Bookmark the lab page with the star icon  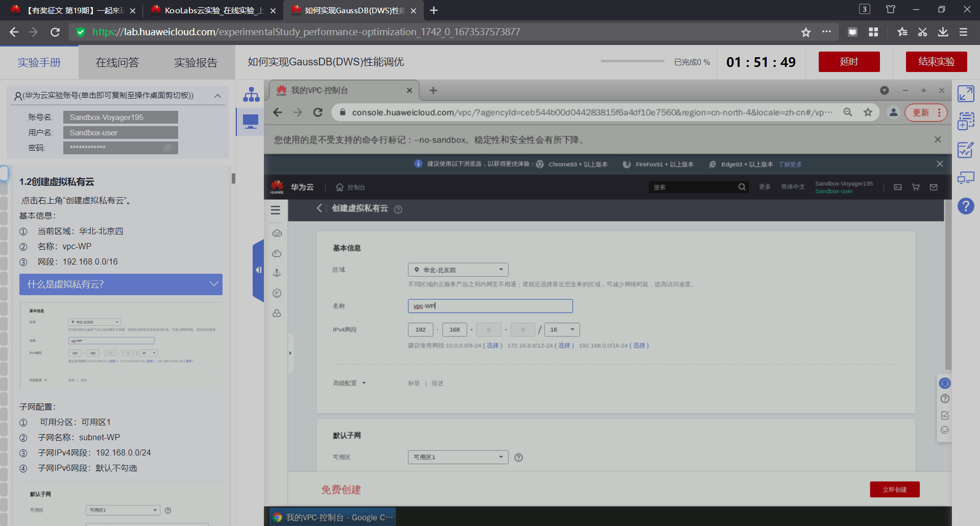click(x=806, y=32)
